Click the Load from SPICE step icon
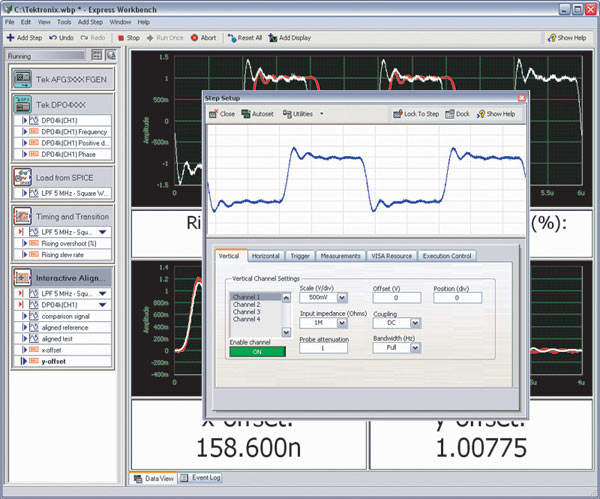This screenshot has width=600, height=499. coord(23,177)
